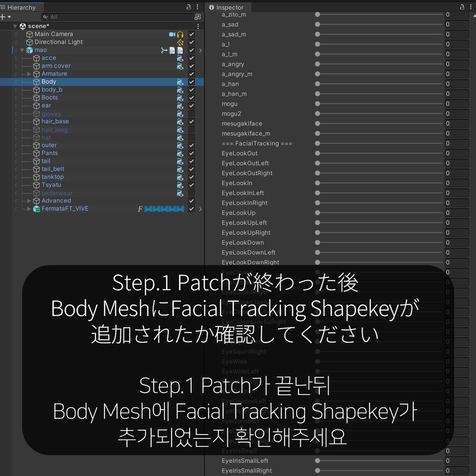Click the prefab cube icon beside mao
476x476 pixels.
point(29,50)
